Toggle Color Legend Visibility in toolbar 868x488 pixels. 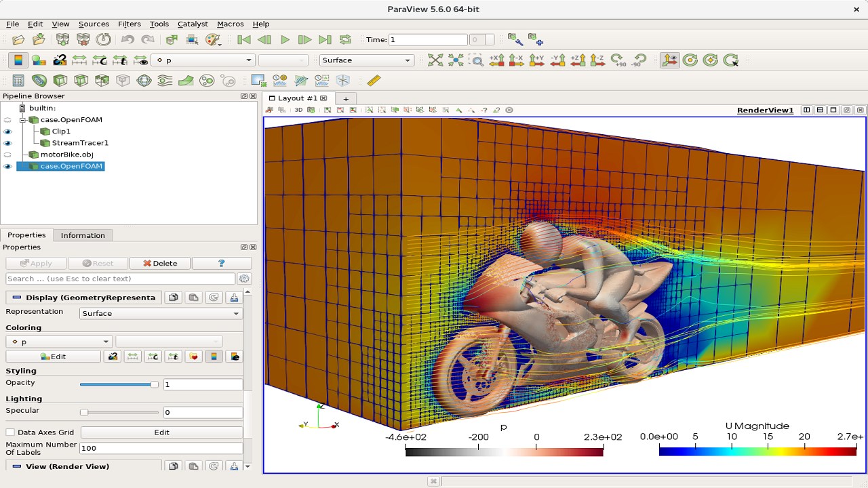[x=18, y=60]
